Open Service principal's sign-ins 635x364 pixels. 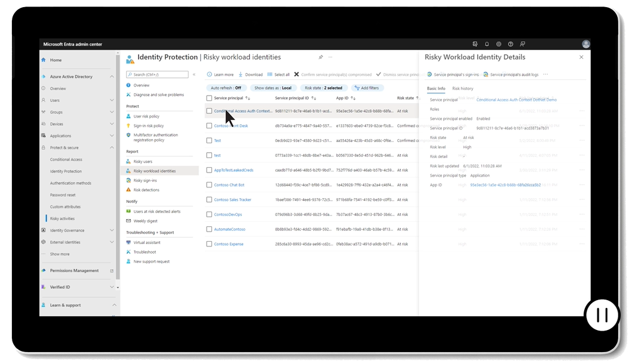click(x=453, y=75)
